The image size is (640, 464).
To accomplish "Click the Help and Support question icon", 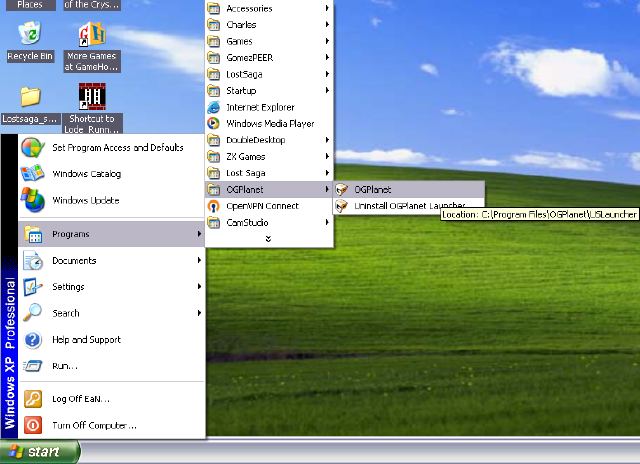I will coord(33,340).
